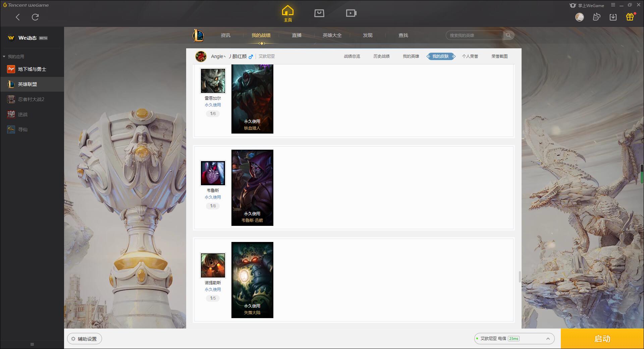Click 永久使用 under 雷恩加尔
Viewport: 644px width, 349px height.
point(213,105)
